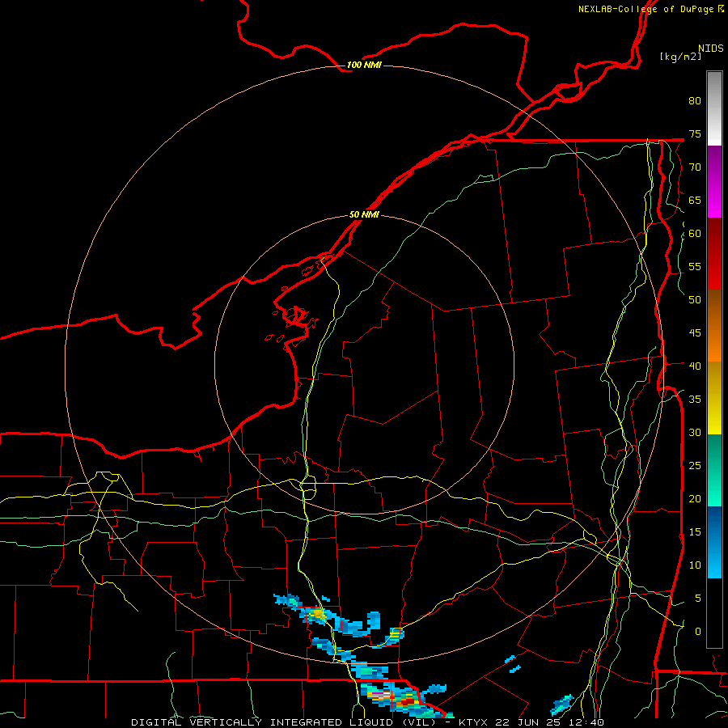Click the yellow segment of the color bar

(714, 398)
